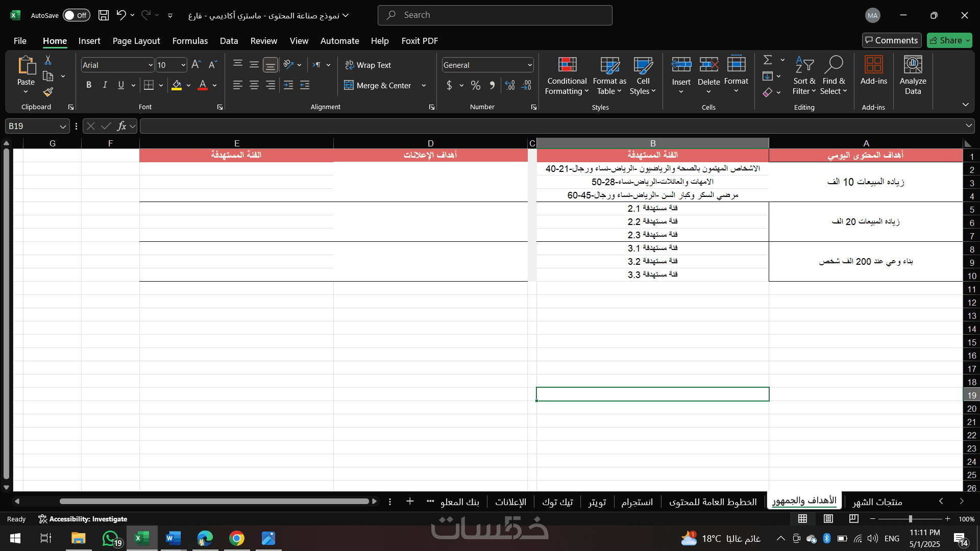The image size is (980, 551).
Task: Open the Formulas ribbon tab
Action: tap(190, 41)
